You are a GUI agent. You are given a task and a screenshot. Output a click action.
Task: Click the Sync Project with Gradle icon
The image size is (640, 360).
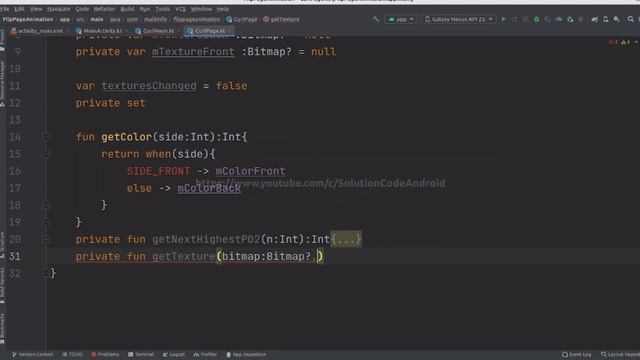[595, 19]
